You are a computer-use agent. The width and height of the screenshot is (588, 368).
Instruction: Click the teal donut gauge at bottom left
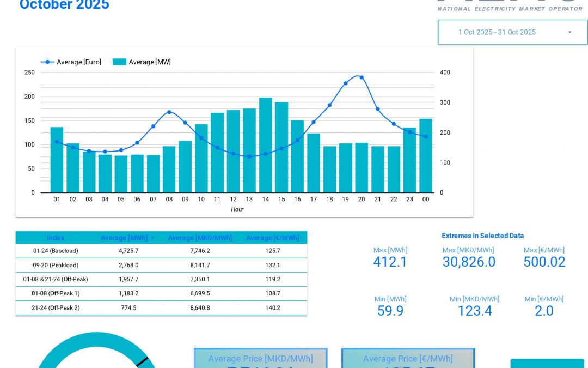[x=95, y=360]
